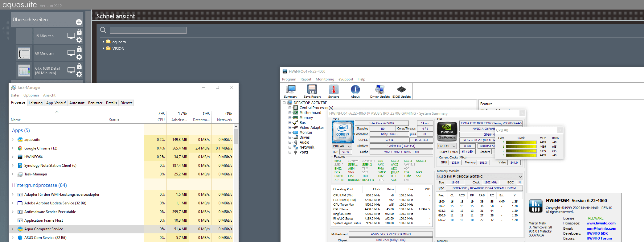Image resolution: width=644 pixels, height=242 pixels.
Task: Open eSupport menu in HWiNFO64
Action: (x=346, y=79)
